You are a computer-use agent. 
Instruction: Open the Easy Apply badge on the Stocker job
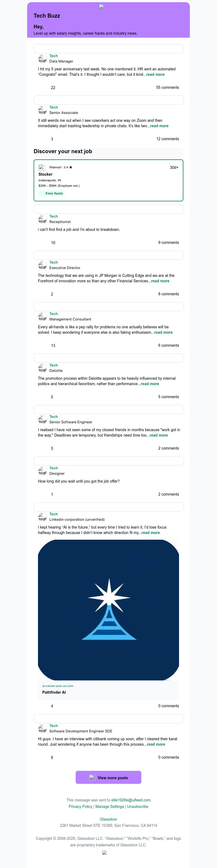point(52,194)
